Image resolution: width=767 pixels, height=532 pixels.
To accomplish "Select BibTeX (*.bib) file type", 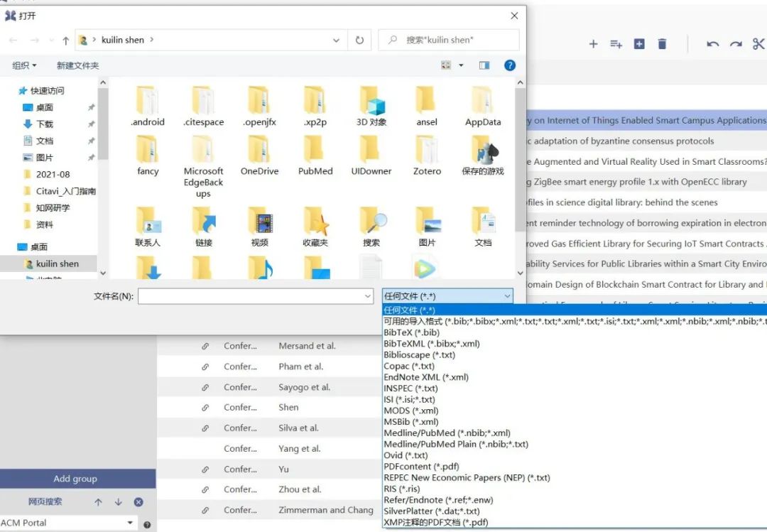I will (x=411, y=332).
